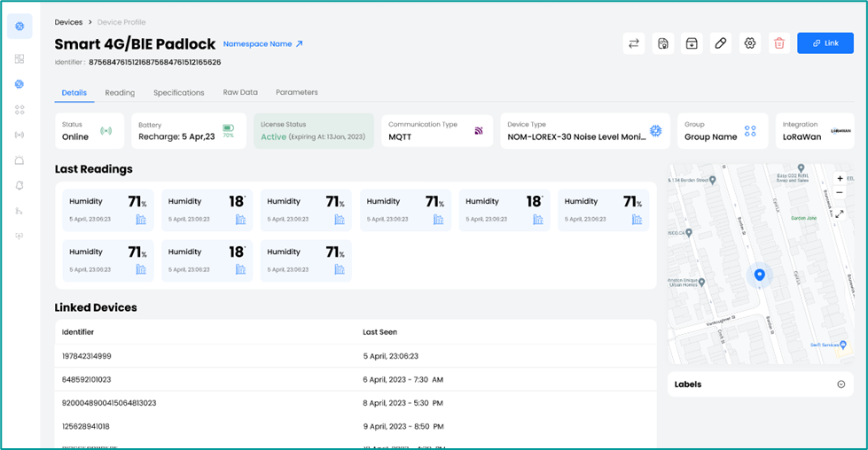This screenshot has width=868, height=450.
Task: Click the Garden Jane label on map
Action: coord(804,218)
